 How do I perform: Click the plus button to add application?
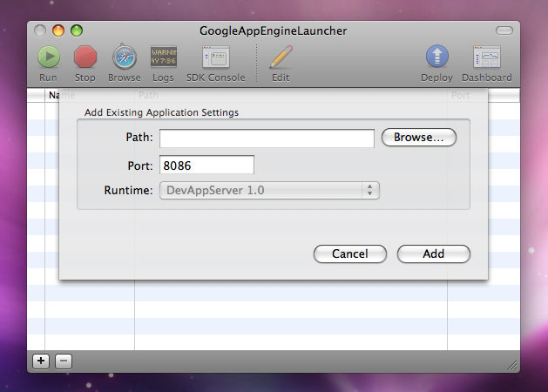41,361
